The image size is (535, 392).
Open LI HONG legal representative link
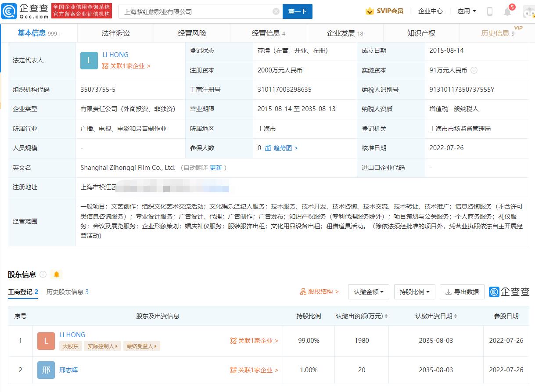tap(115, 55)
